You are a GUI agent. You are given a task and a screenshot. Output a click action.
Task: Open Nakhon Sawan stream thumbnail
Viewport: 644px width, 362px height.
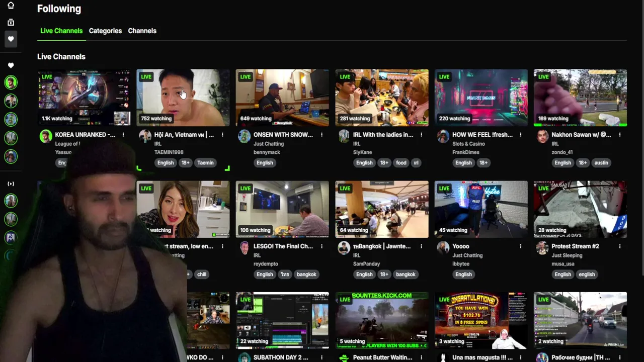coord(580,98)
